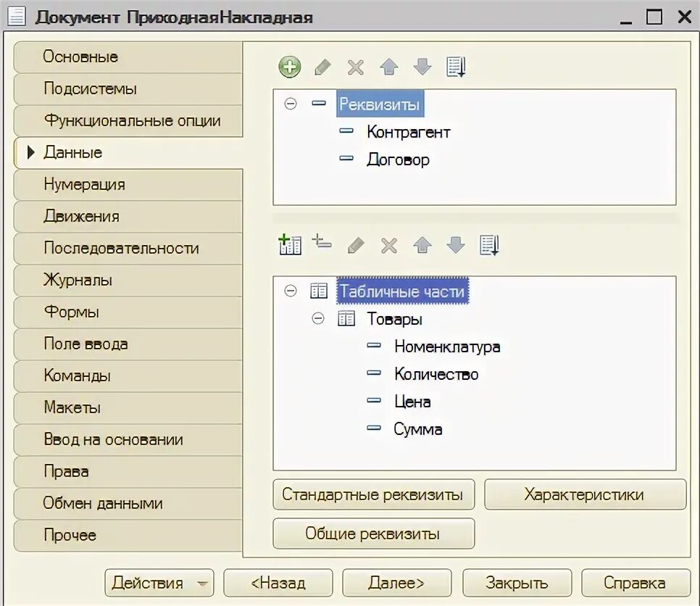Go back with the <Назад button
The height and width of the screenshot is (606, 700).
click(x=278, y=583)
